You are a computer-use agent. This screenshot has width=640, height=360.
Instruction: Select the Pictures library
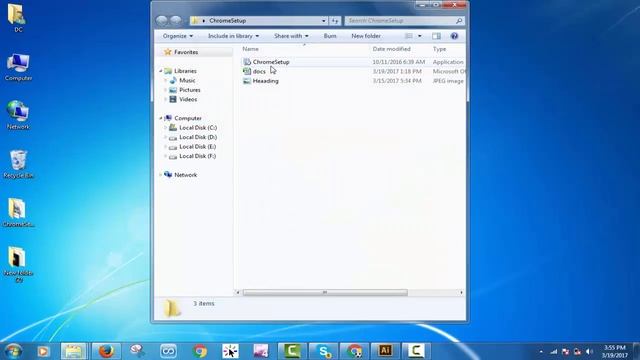coord(190,90)
